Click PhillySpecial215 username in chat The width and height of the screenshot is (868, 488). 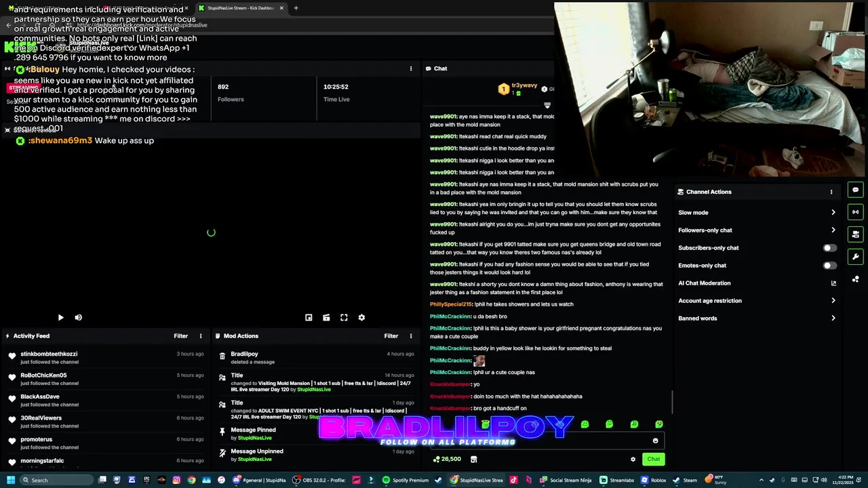pyautogui.click(x=450, y=304)
